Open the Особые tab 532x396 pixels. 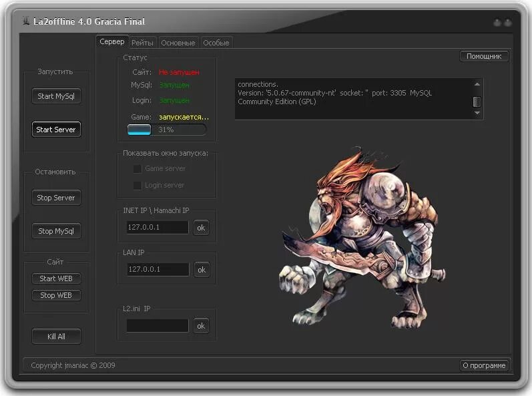[216, 43]
